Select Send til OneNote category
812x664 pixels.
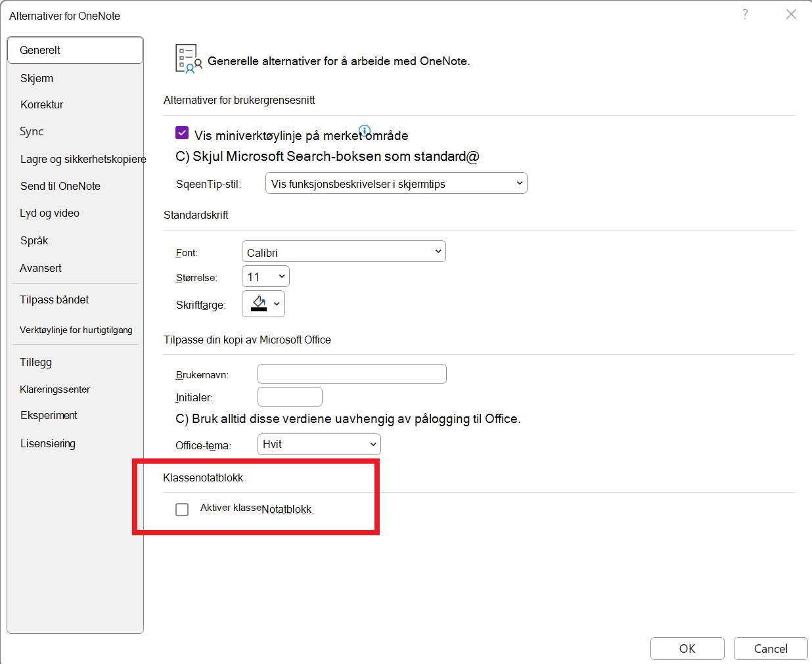60,186
